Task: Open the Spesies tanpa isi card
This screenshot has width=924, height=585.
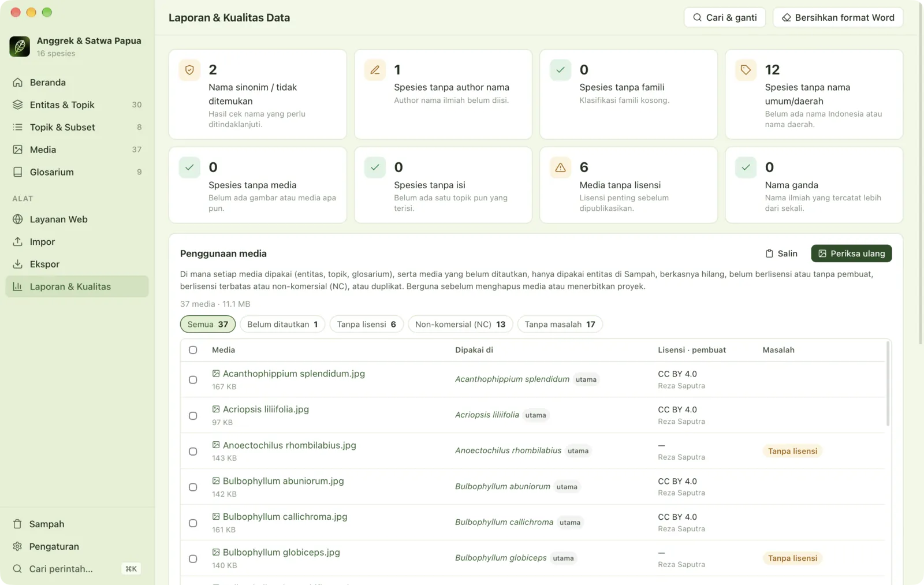Action: tap(443, 185)
